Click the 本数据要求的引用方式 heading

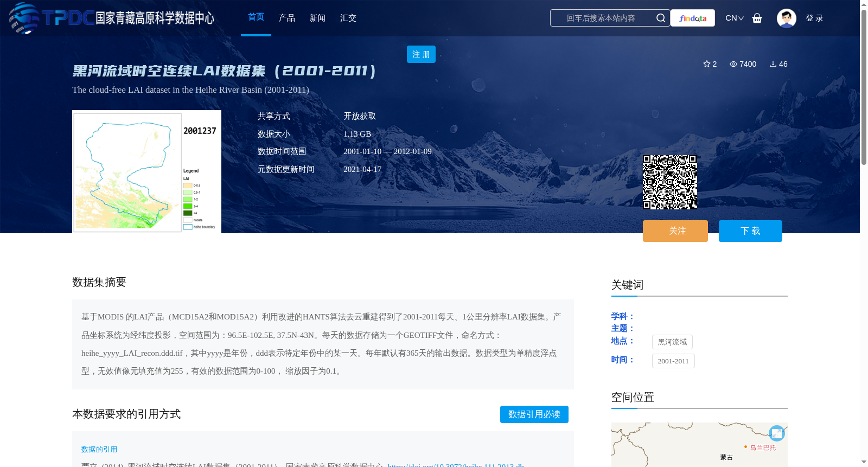coord(126,414)
